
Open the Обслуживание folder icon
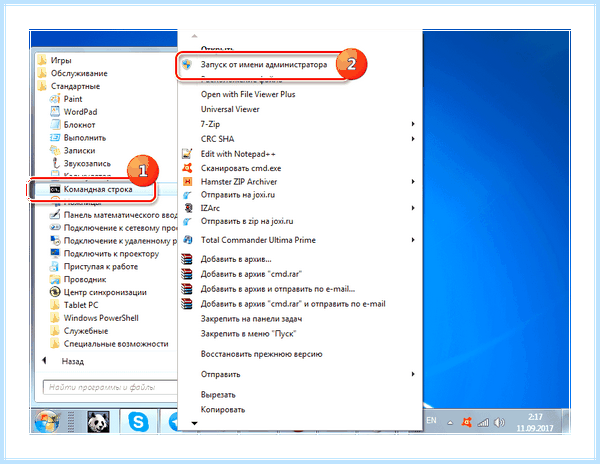click(x=42, y=73)
